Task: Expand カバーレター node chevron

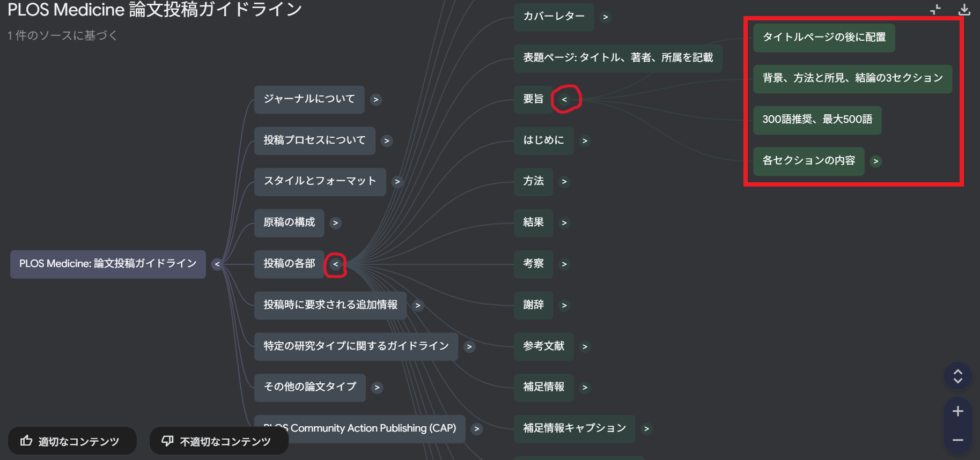Action: point(606,17)
